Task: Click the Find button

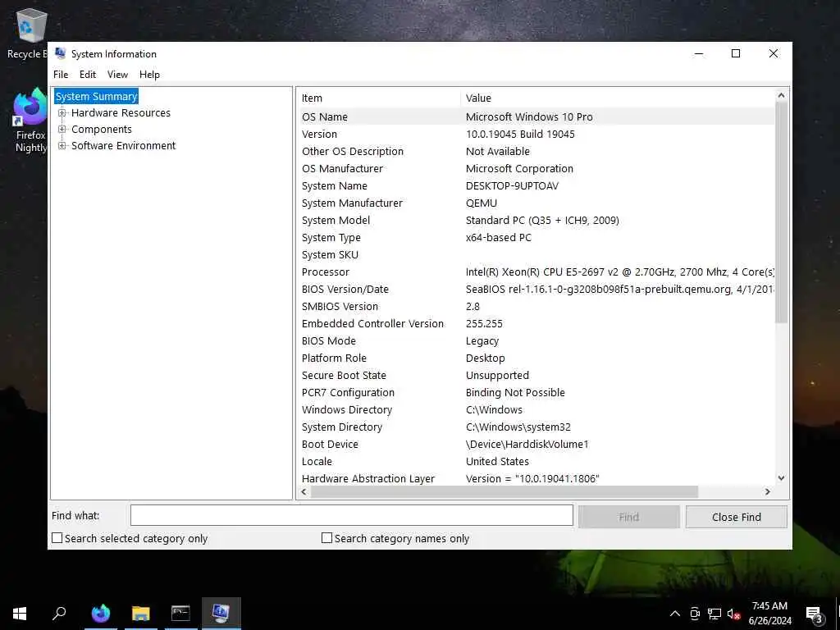Action: 629,517
